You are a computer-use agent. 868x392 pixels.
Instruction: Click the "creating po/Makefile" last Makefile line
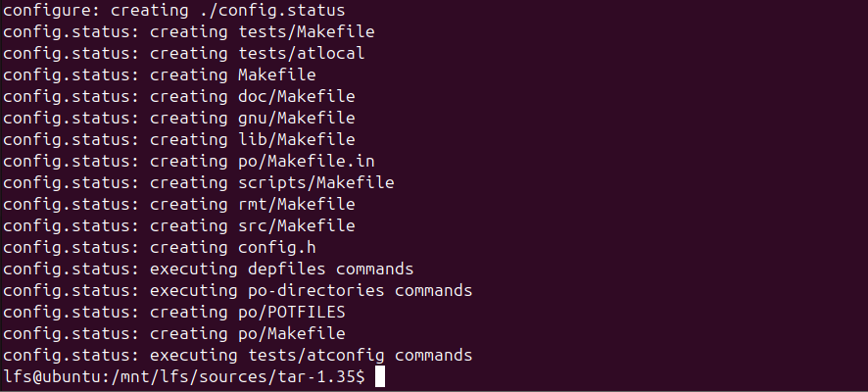coord(247,333)
